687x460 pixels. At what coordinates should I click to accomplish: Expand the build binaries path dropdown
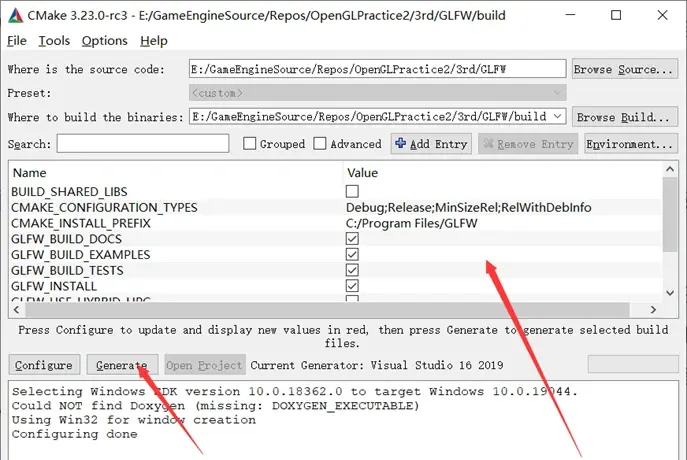click(557, 117)
